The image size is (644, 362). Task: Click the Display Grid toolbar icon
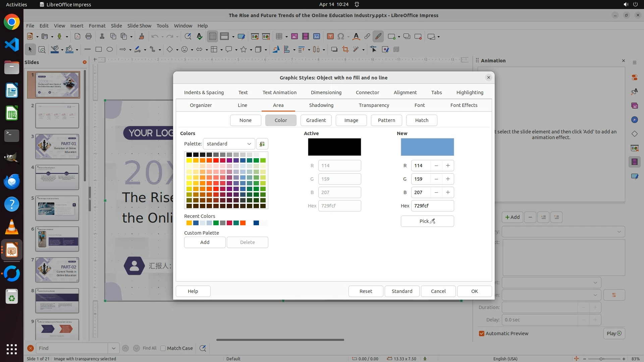(213, 37)
